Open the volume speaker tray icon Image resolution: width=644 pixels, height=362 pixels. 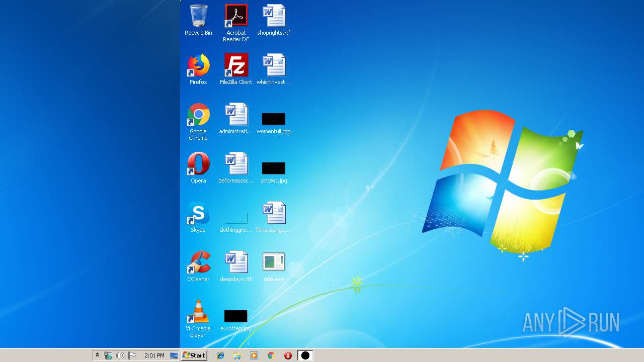120,355
